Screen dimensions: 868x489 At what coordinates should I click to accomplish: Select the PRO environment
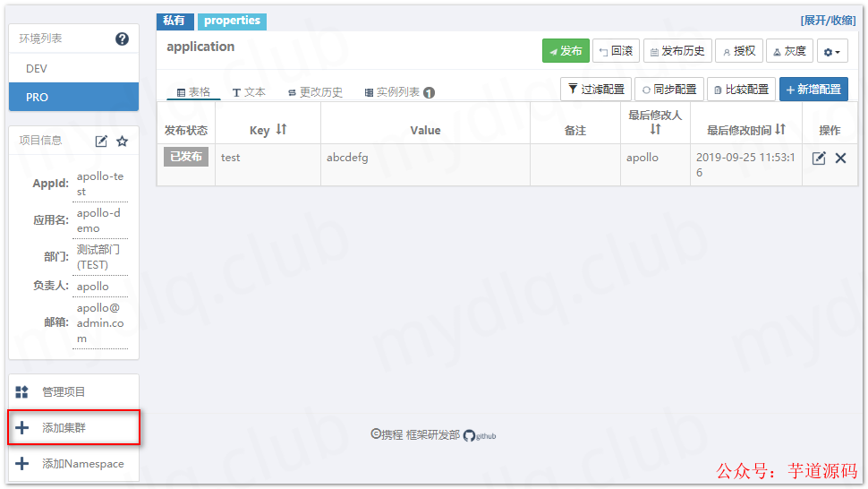(73, 97)
